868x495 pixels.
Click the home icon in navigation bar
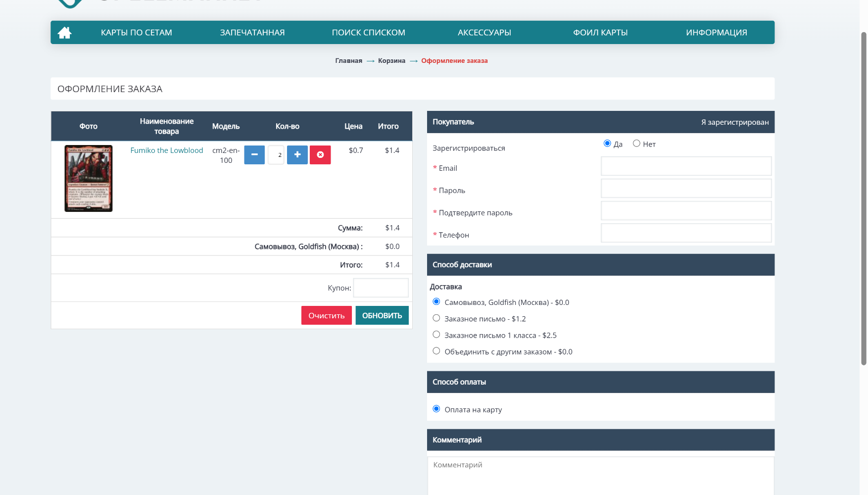(64, 33)
